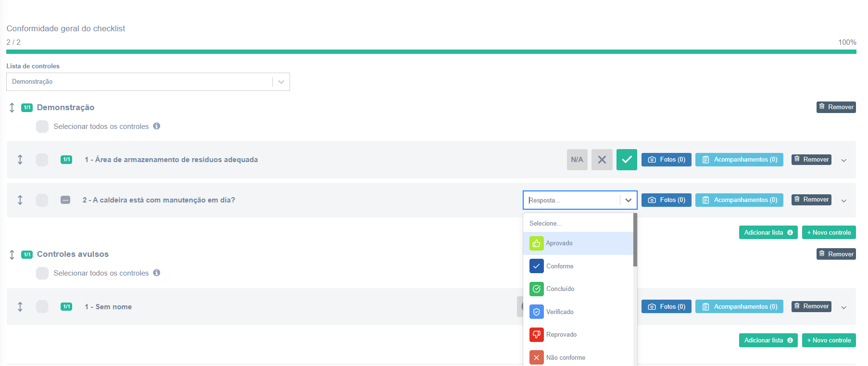Tick checkbox for the caldeira manutenção control
The image size is (868, 366).
click(42, 200)
